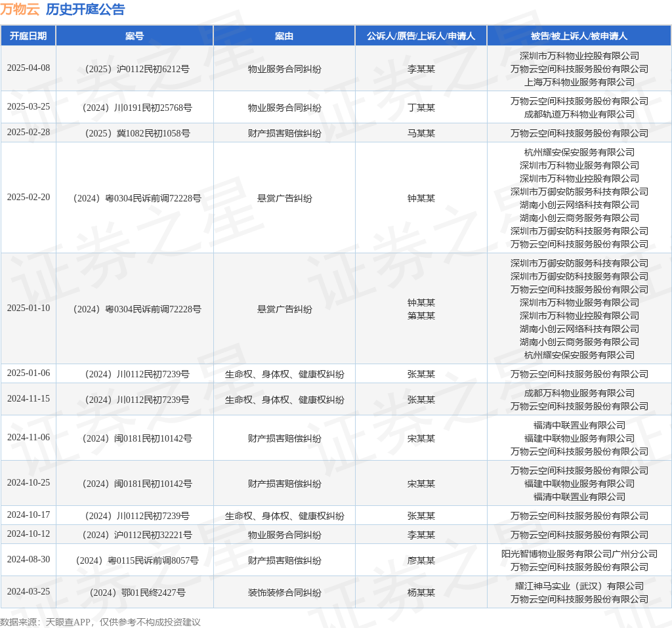Click the 被告/被上诉人/被申请人 column header
Screen dimensions: 672x628
[579, 36]
